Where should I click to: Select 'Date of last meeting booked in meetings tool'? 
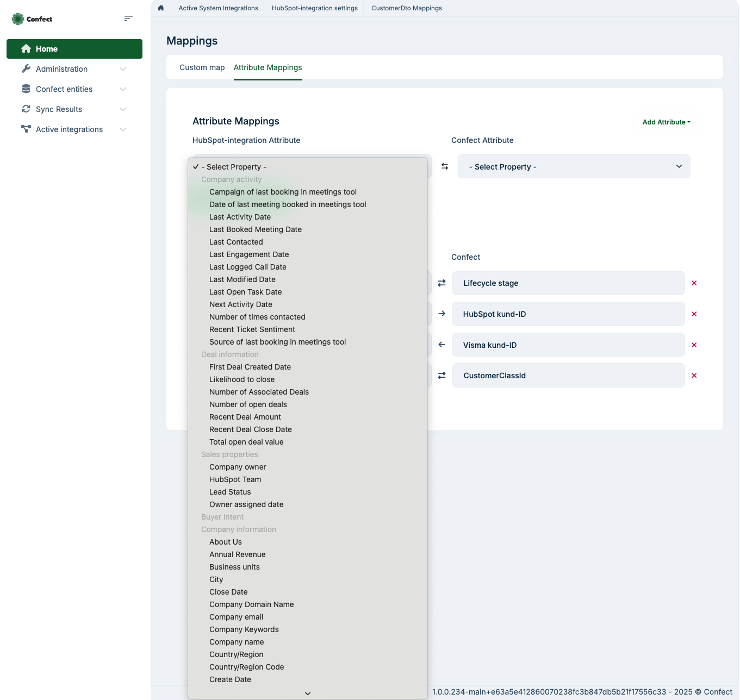point(307,204)
